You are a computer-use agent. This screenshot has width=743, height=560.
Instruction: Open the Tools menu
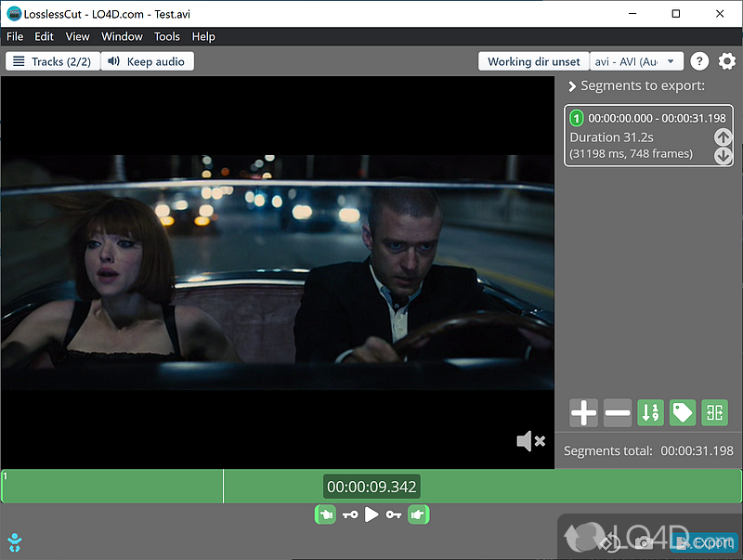point(167,36)
